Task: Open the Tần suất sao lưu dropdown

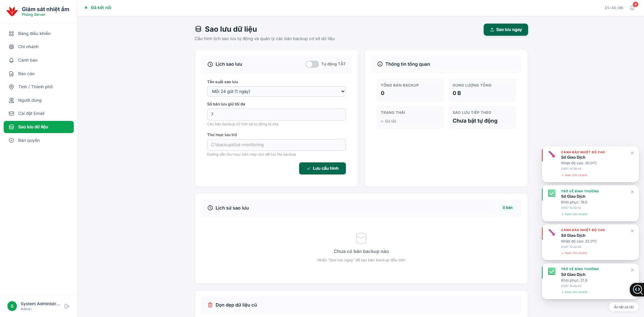Action: [276, 92]
